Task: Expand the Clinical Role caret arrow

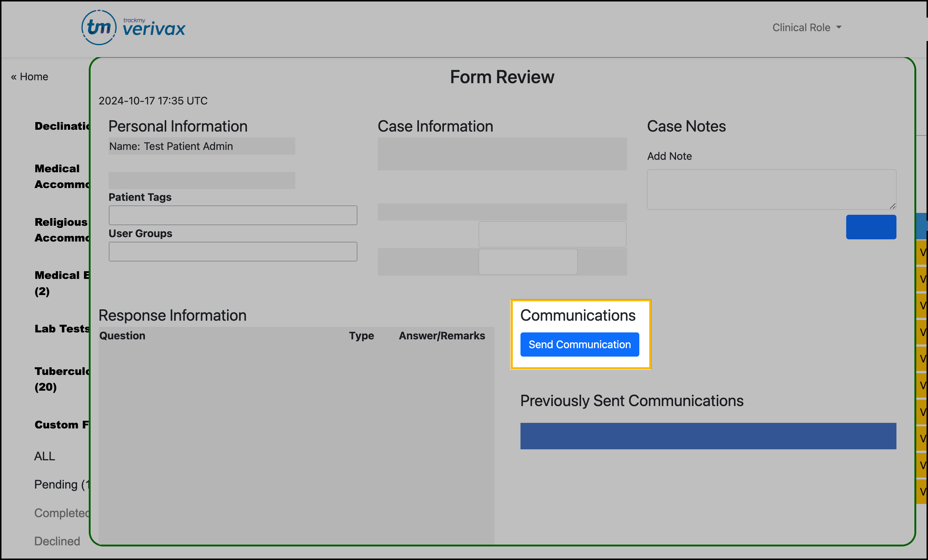Action: 838,27
